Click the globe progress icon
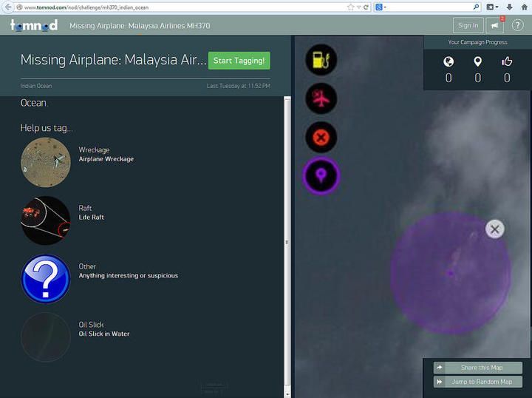The width and height of the screenshot is (532, 398). coord(449,61)
